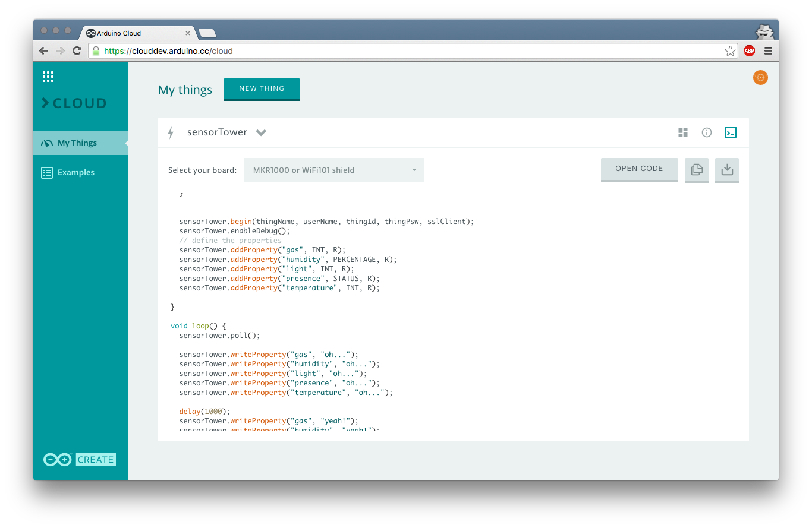Select the code terminal view icon
812x528 pixels.
[x=731, y=132]
